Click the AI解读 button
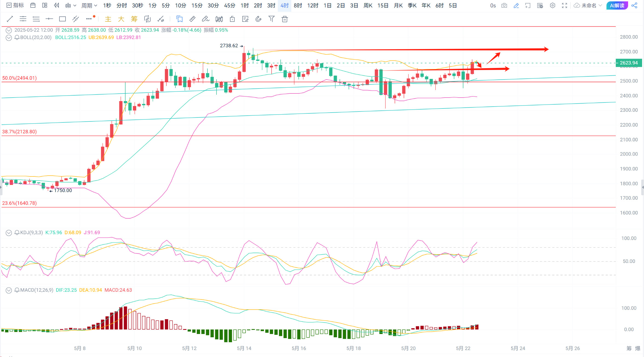The image size is (644, 357). coord(617,5)
